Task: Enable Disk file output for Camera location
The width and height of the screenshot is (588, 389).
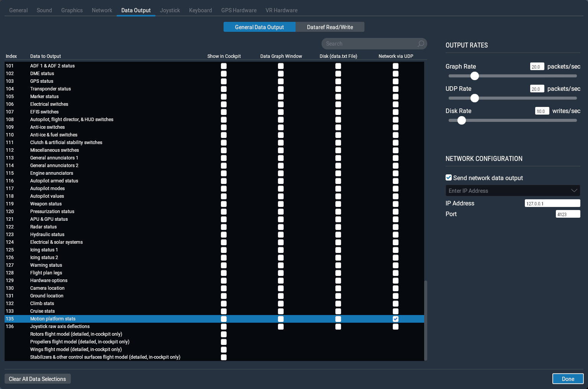Action: 338,288
